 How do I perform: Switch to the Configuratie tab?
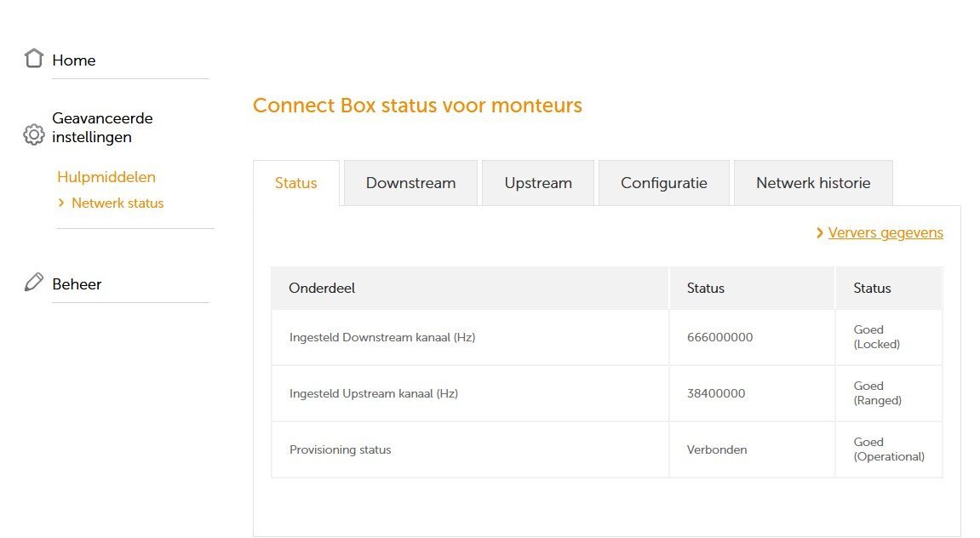click(664, 183)
